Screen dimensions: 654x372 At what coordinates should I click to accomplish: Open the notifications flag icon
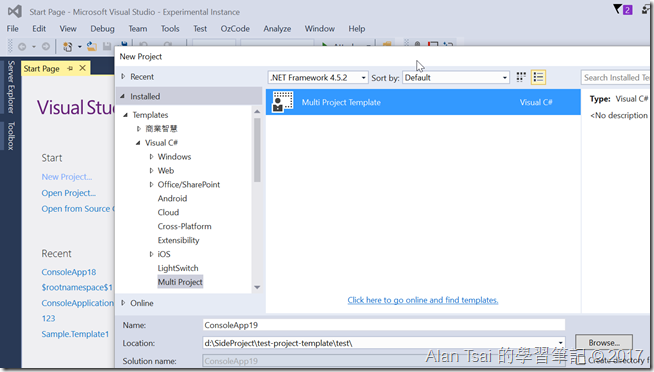coord(617,9)
